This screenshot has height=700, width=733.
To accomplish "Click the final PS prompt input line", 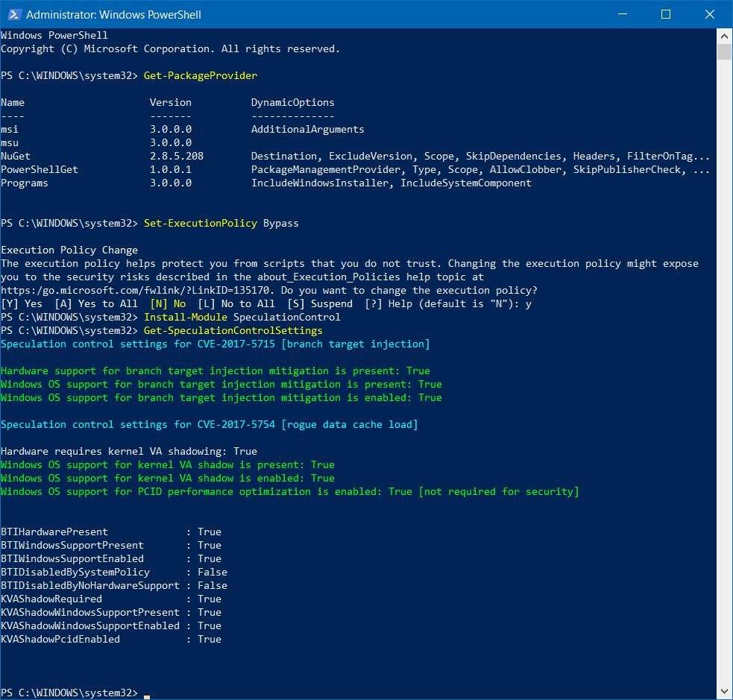I will tap(75, 693).
